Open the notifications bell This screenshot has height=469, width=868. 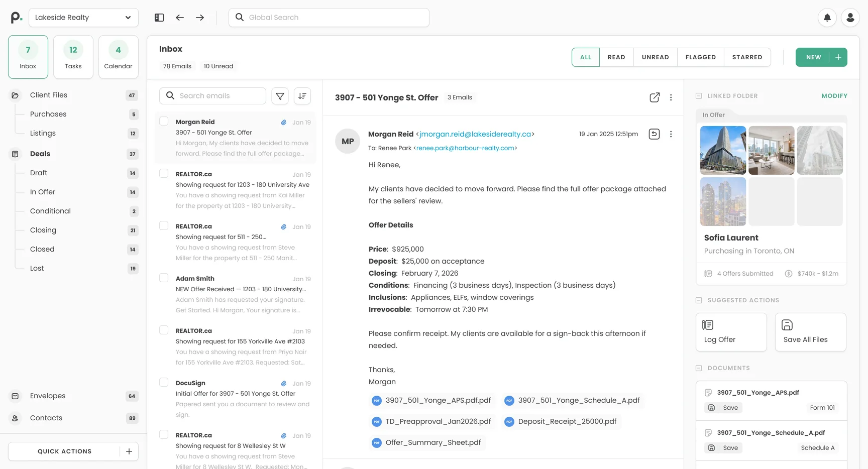(827, 17)
